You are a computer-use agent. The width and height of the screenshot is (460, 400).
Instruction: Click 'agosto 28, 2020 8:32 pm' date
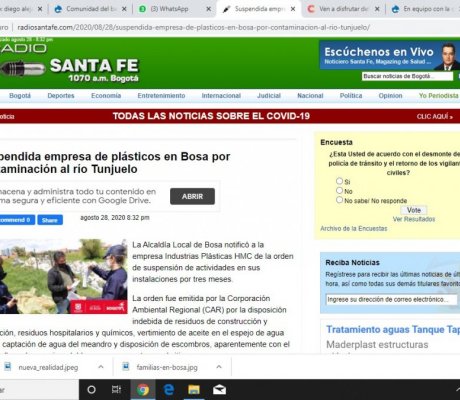coord(115,218)
